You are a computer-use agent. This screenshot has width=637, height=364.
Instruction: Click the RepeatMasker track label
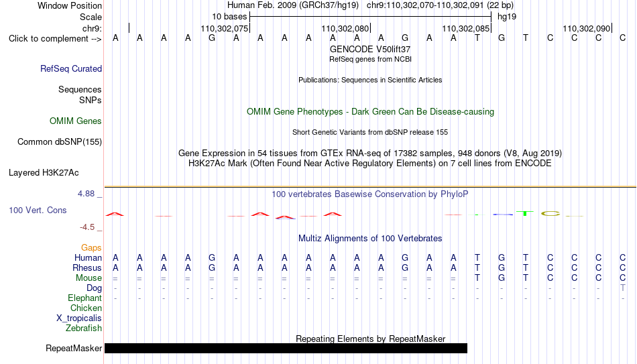(x=74, y=348)
